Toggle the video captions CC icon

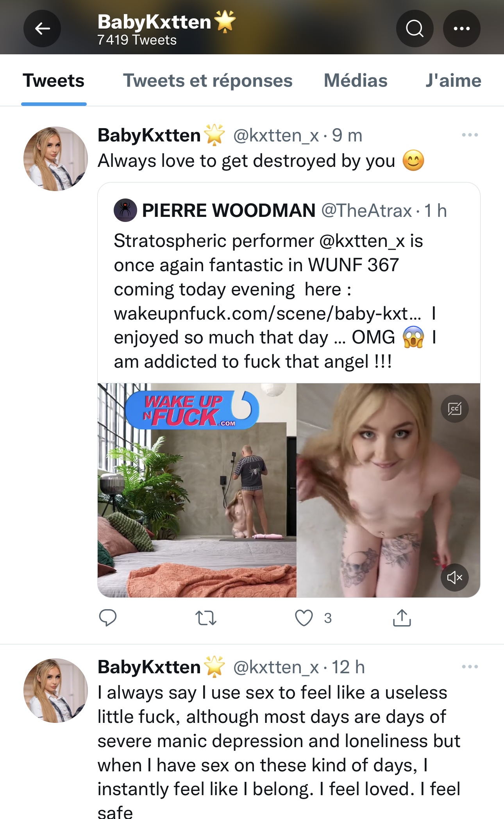[454, 409]
